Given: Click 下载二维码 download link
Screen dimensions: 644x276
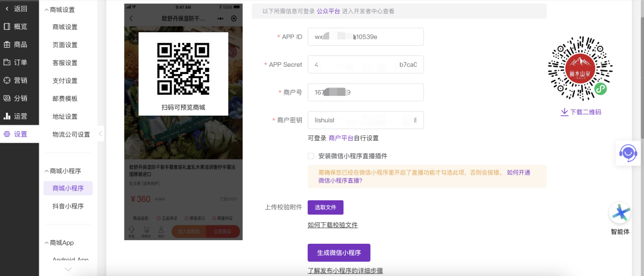Looking at the screenshot, I should pyautogui.click(x=586, y=112).
